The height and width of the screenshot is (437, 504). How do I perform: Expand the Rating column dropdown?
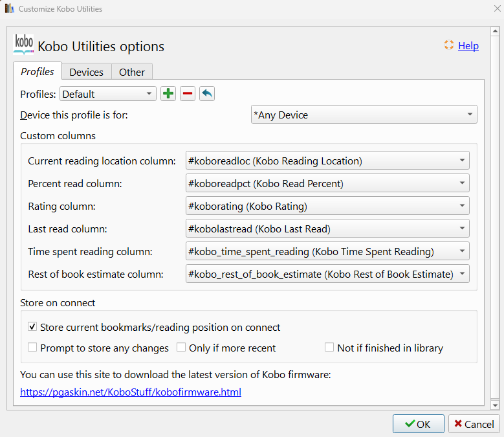pyautogui.click(x=327, y=207)
